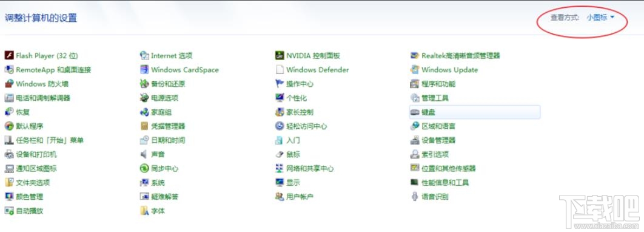Open Realtek高清晰音频管理器 link
The height and width of the screenshot is (232, 644).
(x=461, y=55)
